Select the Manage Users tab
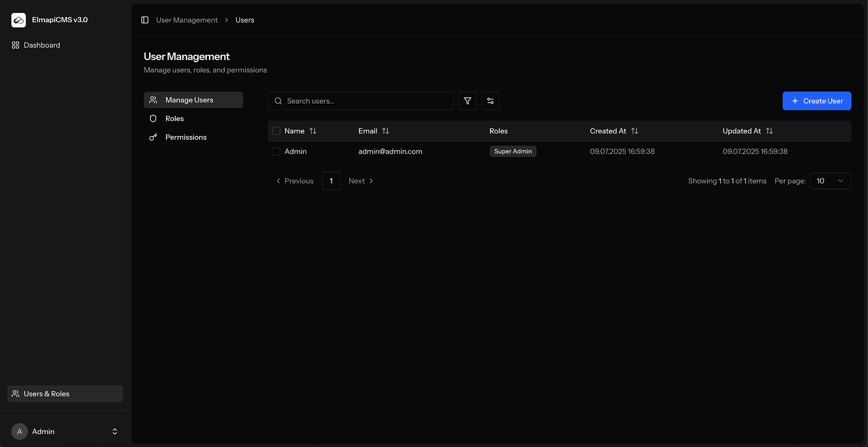 (x=193, y=100)
